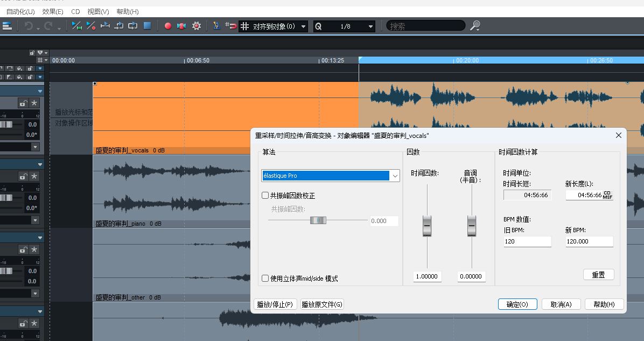This screenshot has height=341, width=644.
Task: Click the marker shield icon above track list
Action: point(40,53)
